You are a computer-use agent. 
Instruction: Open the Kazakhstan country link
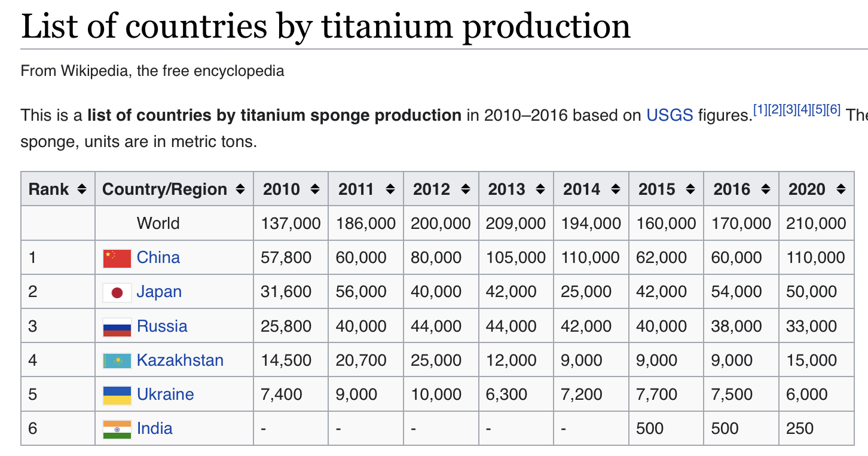point(180,360)
